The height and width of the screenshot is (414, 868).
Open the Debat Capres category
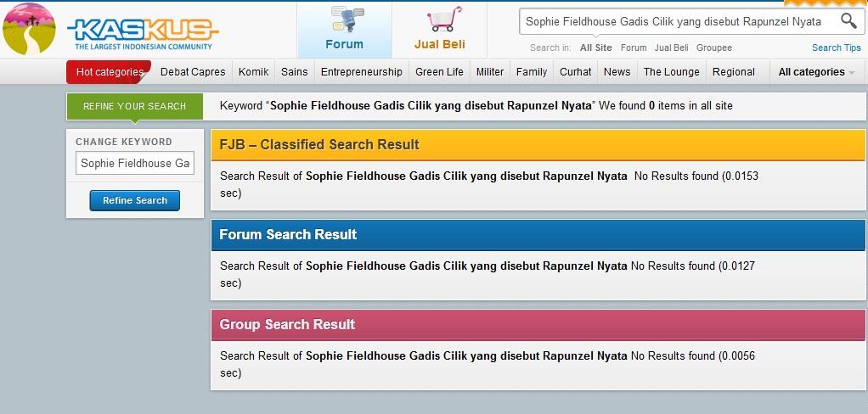click(193, 72)
